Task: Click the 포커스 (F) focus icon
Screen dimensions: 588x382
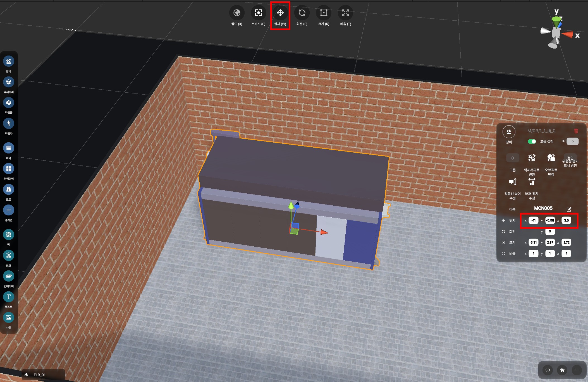Action: tap(258, 13)
